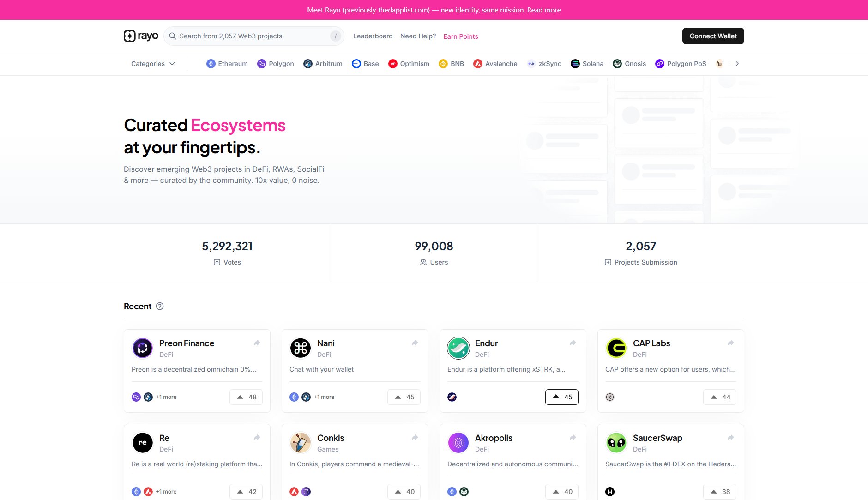Click Starknet chain icon on Endur card
The image size is (868, 500).
tap(452, 397)
